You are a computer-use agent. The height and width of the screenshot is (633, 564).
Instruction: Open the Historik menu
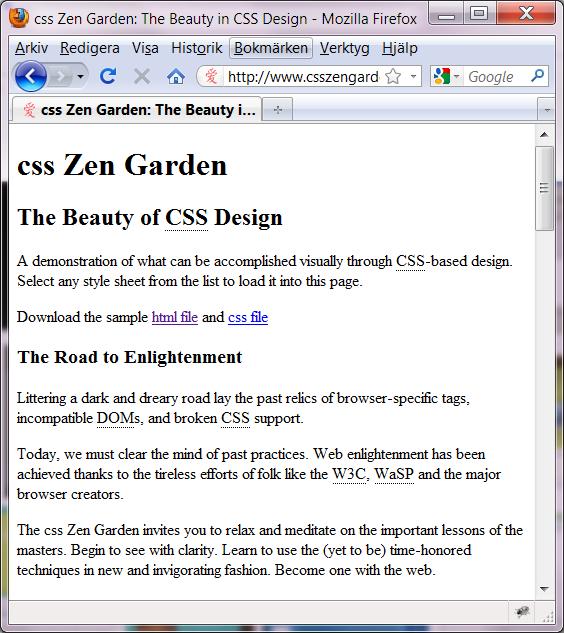click(x=197, y=48)
